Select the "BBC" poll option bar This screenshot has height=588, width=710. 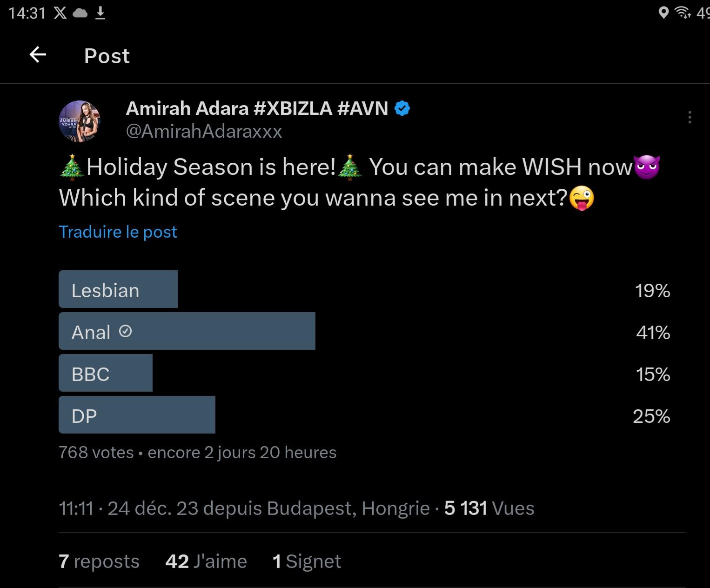click(x=106, y=373)
